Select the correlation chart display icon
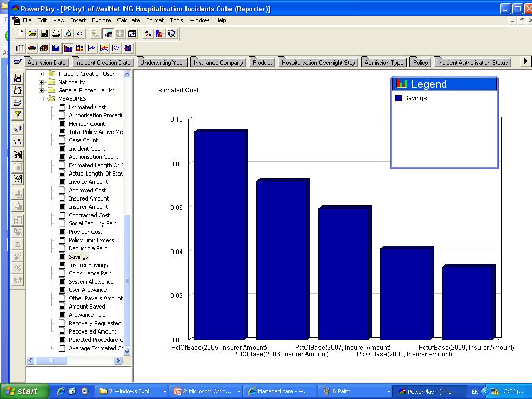The height and width of the screenshot is (399, 532). coord(128,48)
